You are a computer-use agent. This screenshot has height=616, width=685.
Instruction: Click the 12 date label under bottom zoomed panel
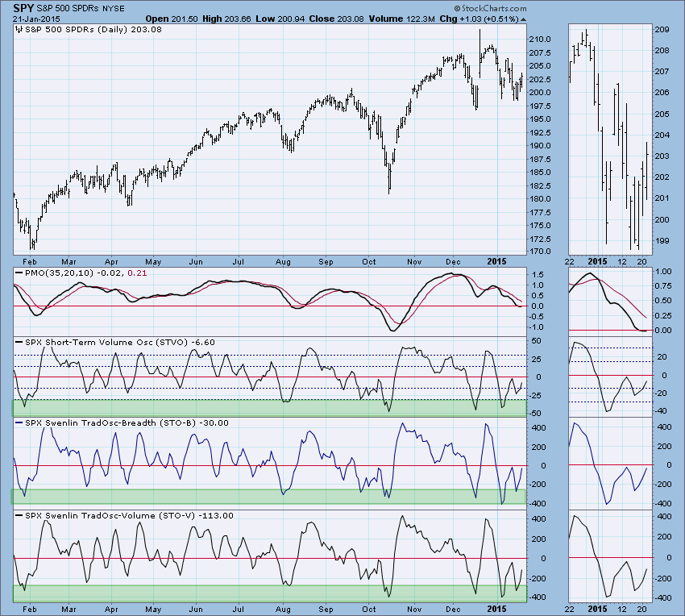pos(622,609)
